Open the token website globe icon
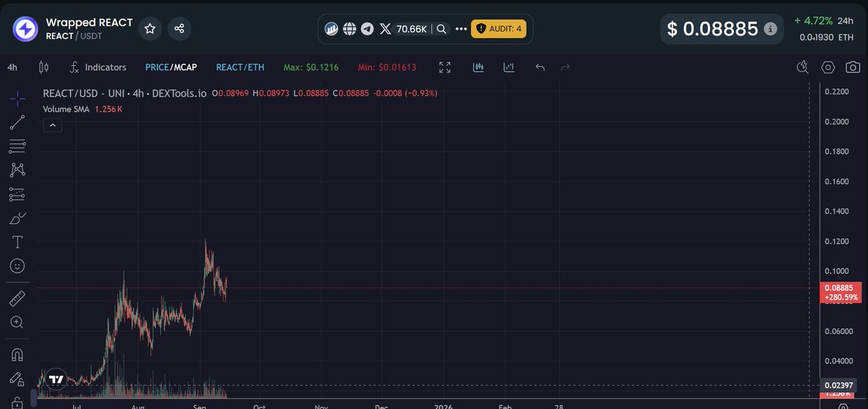This screenshot has width=868, height=409. click(349, 29)
